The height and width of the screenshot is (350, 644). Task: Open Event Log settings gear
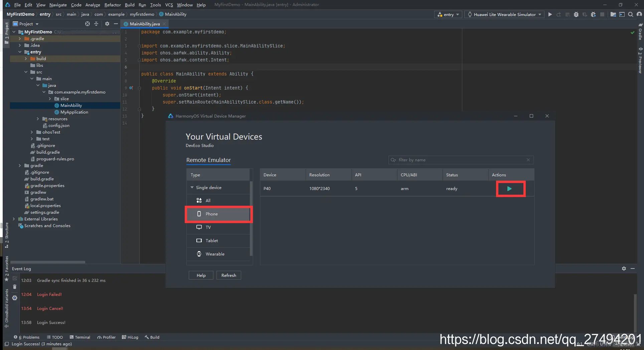(x=624, y=269)
